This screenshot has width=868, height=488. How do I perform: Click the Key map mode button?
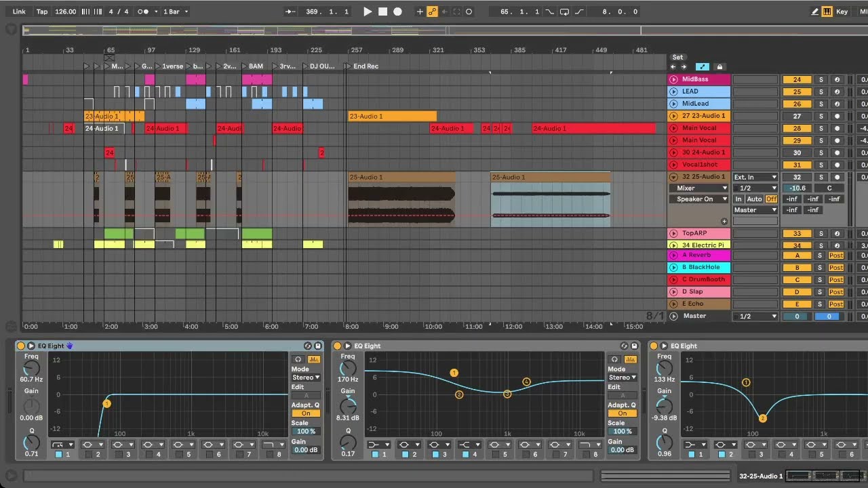pos(842,12)
